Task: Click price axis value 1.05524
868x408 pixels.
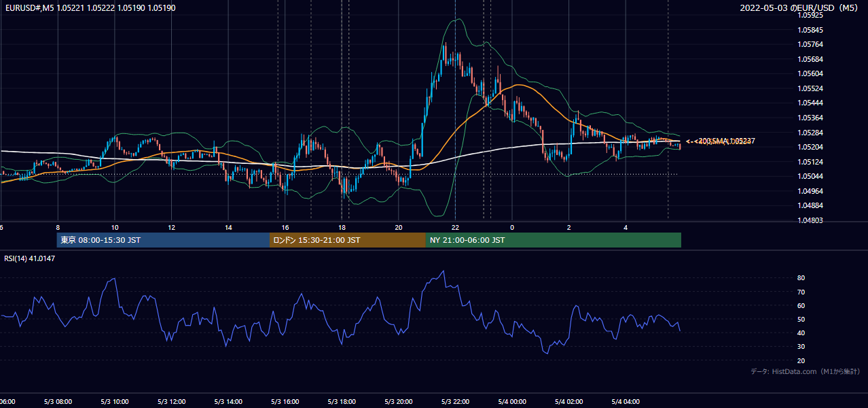Action: pyautogui.click(x=810, y=88)
